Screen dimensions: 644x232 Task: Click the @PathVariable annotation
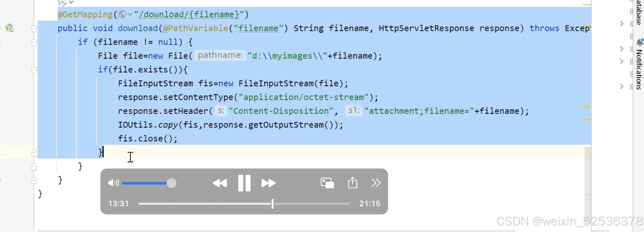click(x=195, y=28)
